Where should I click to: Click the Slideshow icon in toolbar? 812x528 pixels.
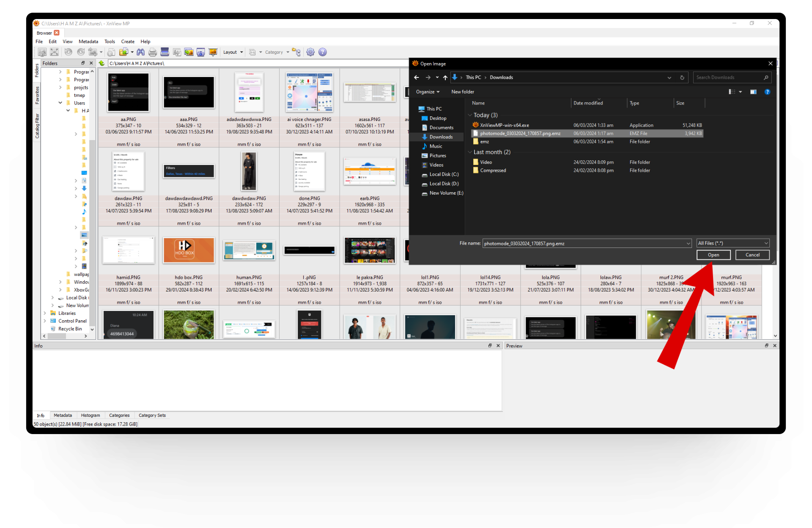[x=213, y=52]
